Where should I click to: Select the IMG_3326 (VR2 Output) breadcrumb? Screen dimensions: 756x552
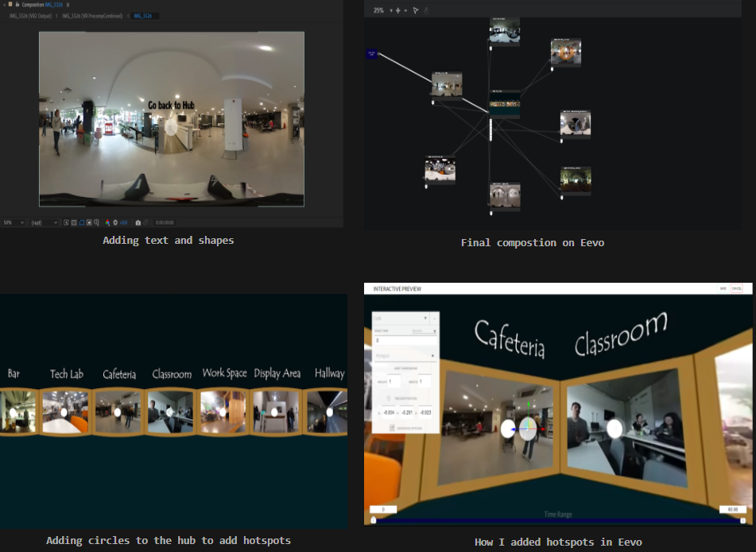click(30, 16)
